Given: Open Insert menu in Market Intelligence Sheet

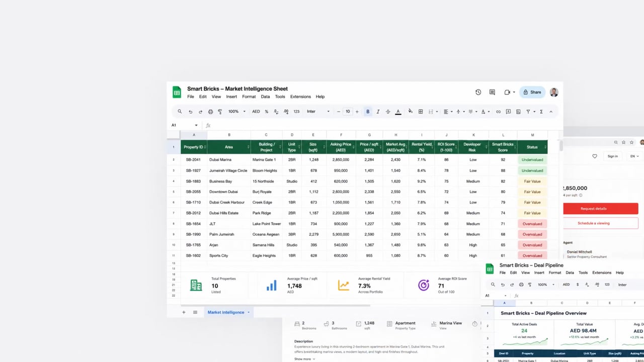Looking at the screenshot, I should [231, 97].
